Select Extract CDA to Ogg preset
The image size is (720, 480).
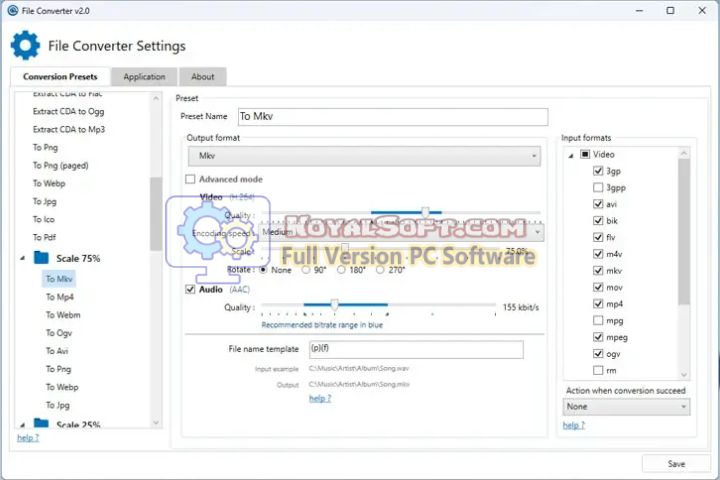68,111
